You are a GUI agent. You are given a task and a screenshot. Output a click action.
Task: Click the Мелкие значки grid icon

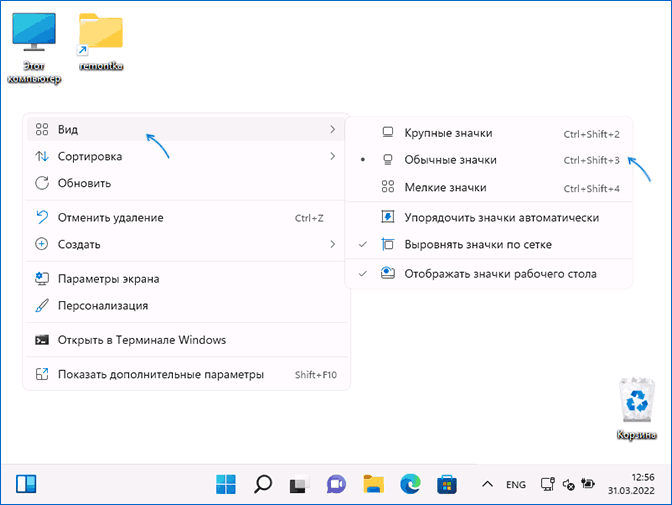pos(388,186)
